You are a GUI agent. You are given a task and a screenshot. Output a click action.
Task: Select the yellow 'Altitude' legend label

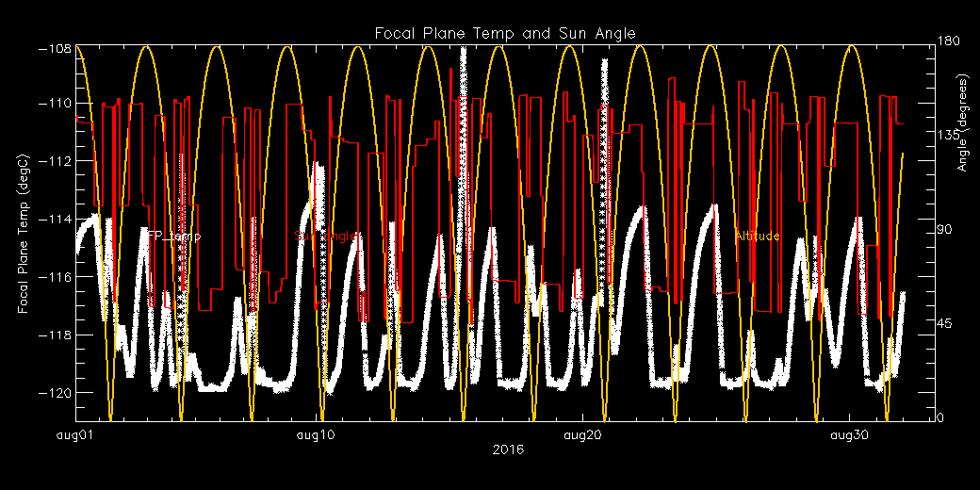[758, 237]
